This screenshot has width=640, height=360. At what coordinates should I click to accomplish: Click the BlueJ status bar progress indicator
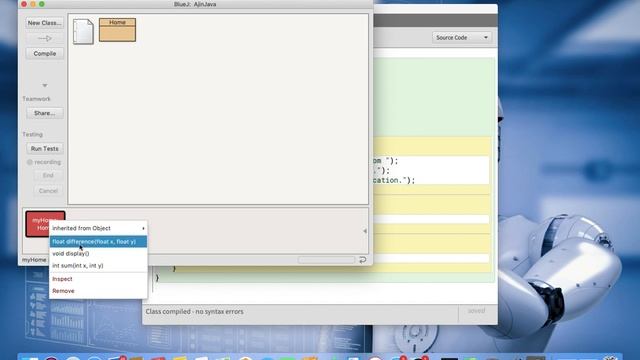[327, 260]
